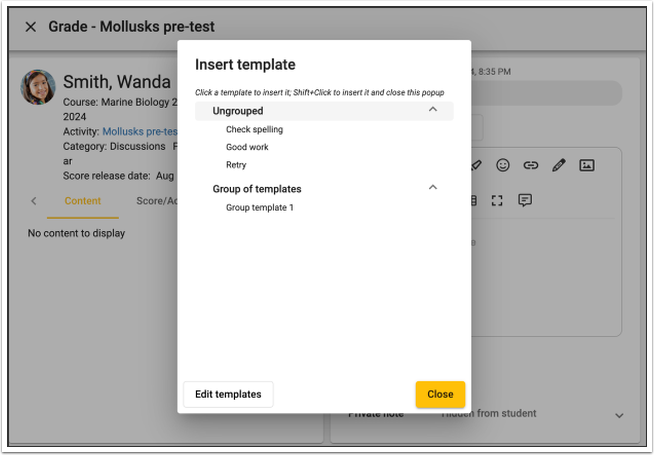Insert the Good work template

tap(247, 147)
